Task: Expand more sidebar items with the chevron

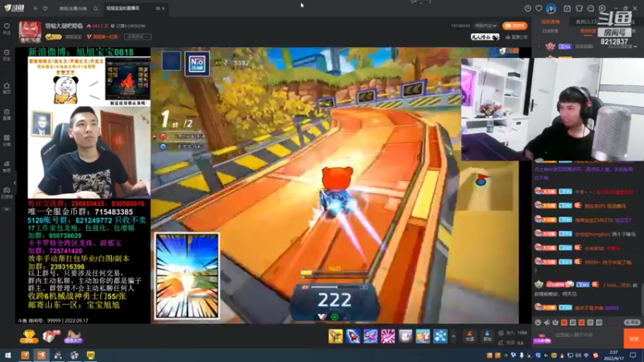Action: pyautogui.click(x=6, y=209)
